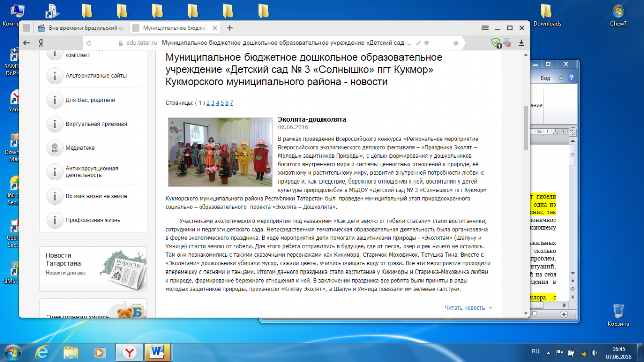This screenshot has width=644, height=362.
Task: Open the green shield protection extension icon
Action: pyautogui.click(x=496, y=43)
